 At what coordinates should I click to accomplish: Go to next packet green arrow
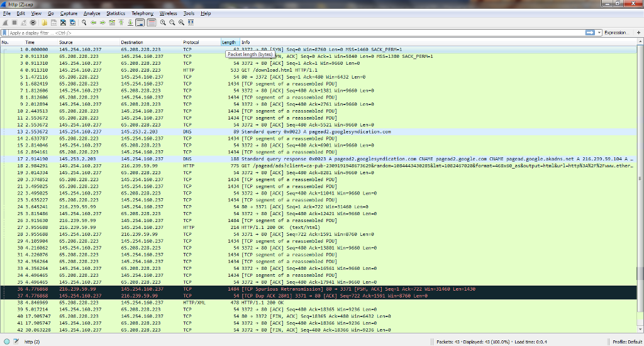102,23
